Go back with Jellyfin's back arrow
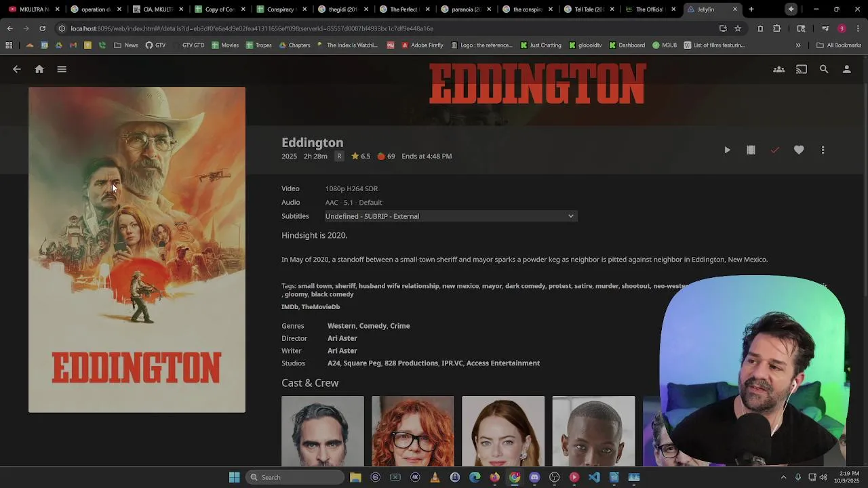The width and height of the screenshot is (868, 488). pyautogui.click(x=17, y=69)
